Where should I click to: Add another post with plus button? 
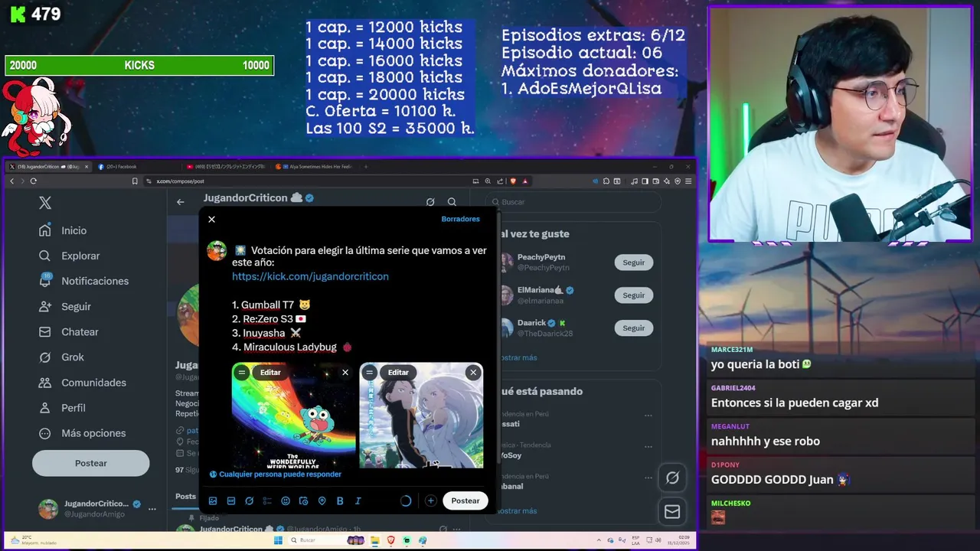(431, 500)
